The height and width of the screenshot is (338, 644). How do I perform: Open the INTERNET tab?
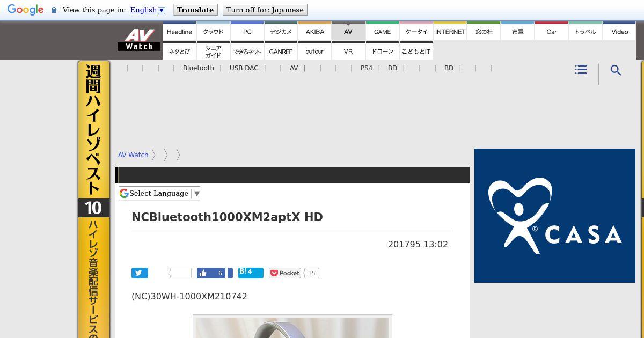point(450,31)
